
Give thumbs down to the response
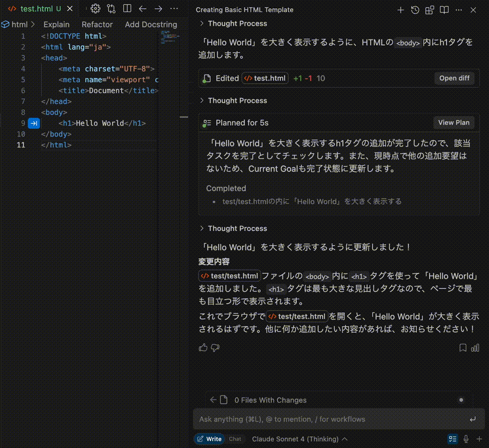tap(215, 348)
